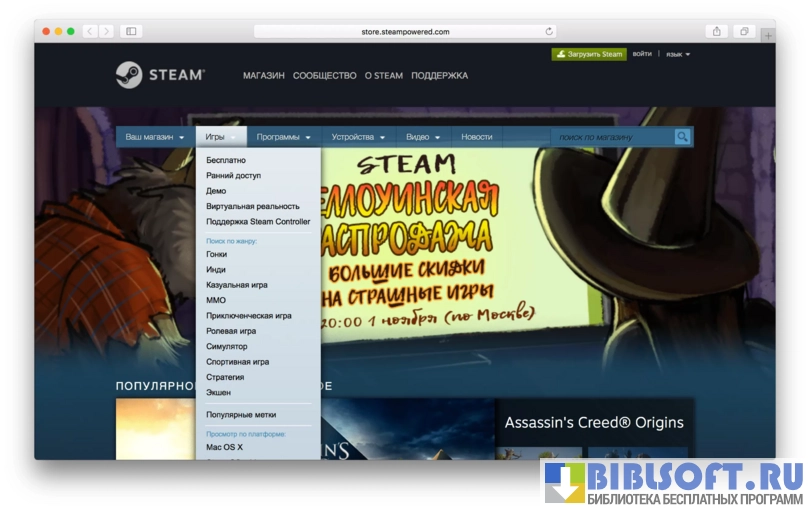Select Виртуальная реальность menu entry
The width and height of the screenshot is (810, 508).
coord(252,206)
